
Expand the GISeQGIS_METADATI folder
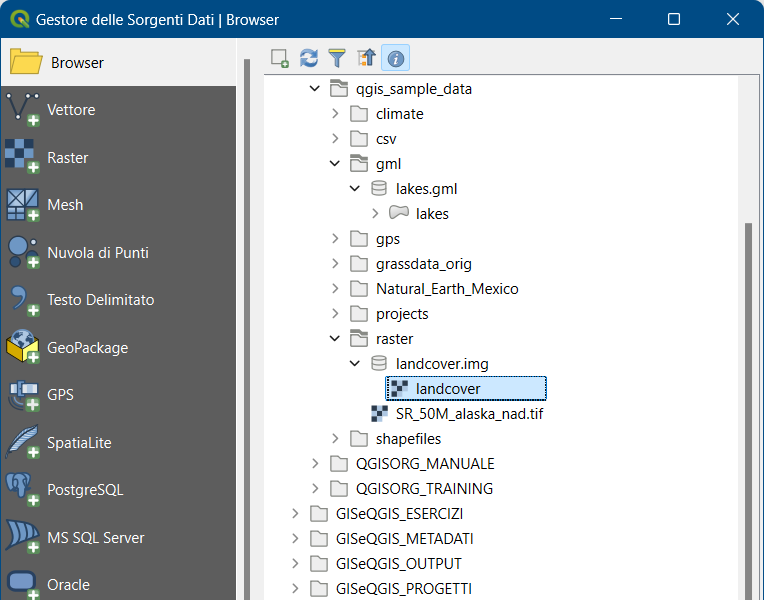pos(295,538)
